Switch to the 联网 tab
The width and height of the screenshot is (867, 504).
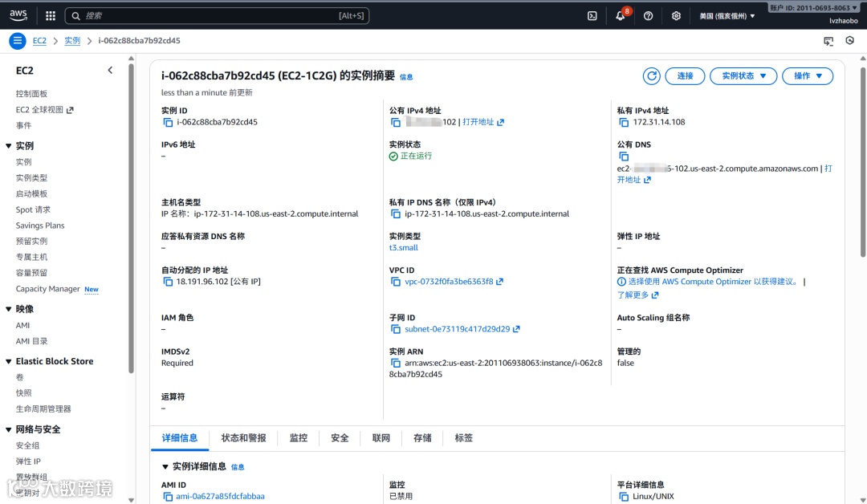(381, 438)
